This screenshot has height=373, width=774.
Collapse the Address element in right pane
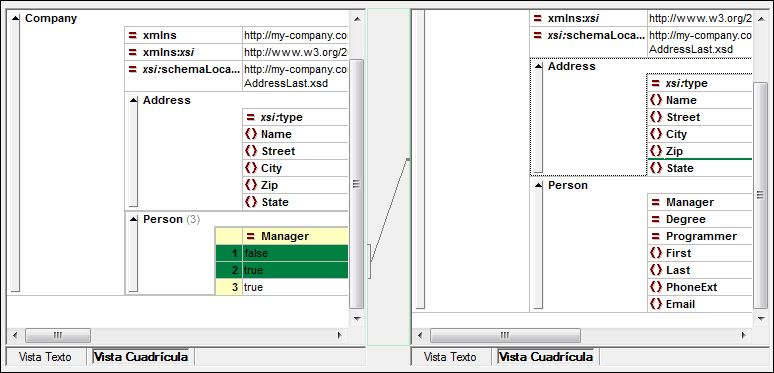pos(538,66)
